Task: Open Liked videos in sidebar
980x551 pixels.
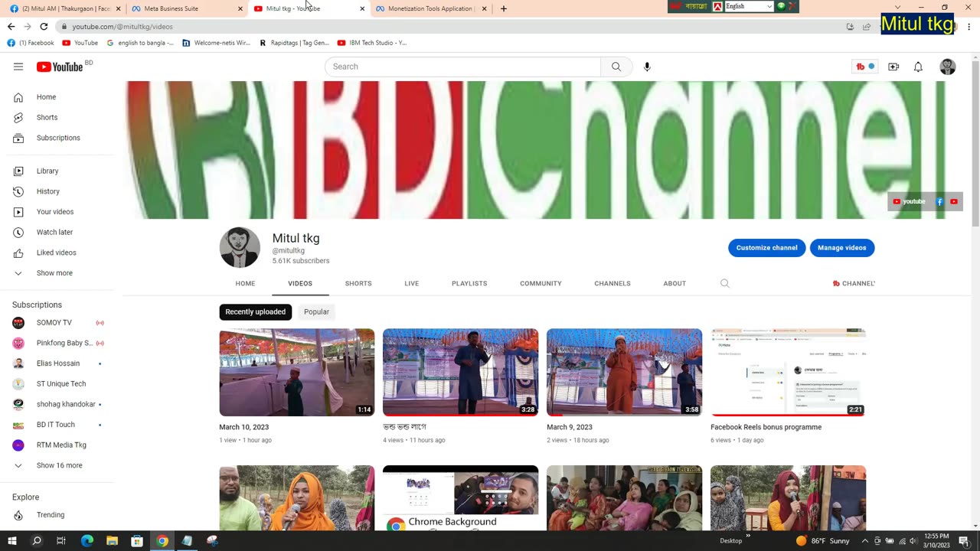Action: tap(57, 253)
